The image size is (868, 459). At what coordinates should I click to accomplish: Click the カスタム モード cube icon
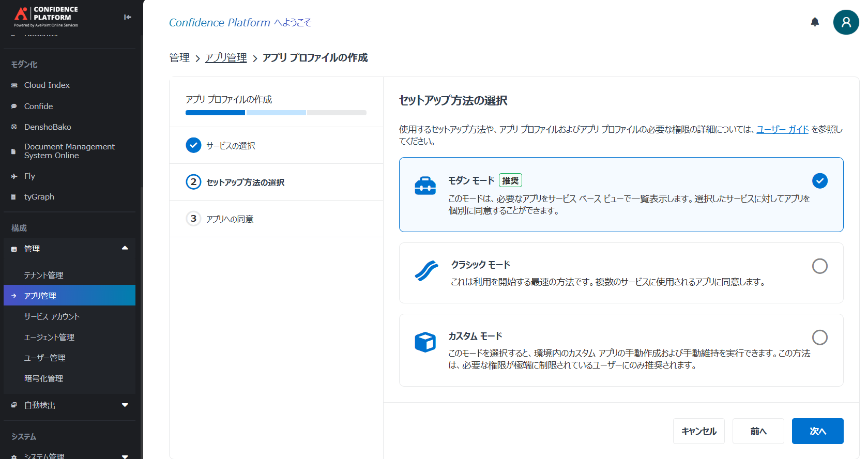pos(425,342)
